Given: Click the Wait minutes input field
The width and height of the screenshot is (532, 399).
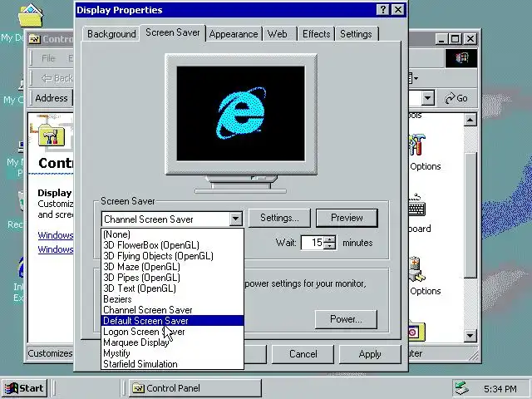Looking at the screenshot, I should 313,243.
